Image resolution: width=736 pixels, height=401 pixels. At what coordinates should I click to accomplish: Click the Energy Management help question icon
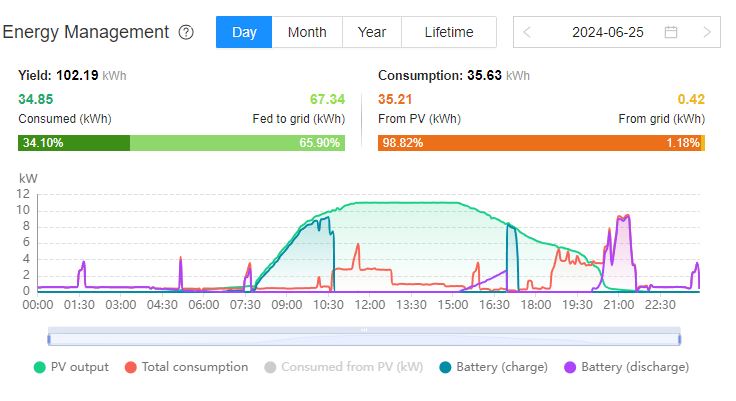[186, 32]
